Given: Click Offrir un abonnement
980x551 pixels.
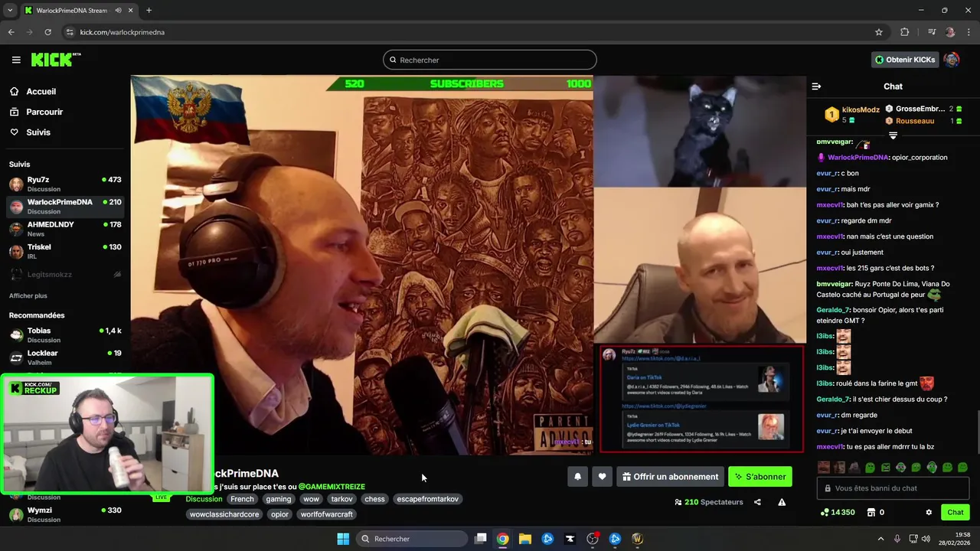Looking at the screenshot, I should pos(671,477).
